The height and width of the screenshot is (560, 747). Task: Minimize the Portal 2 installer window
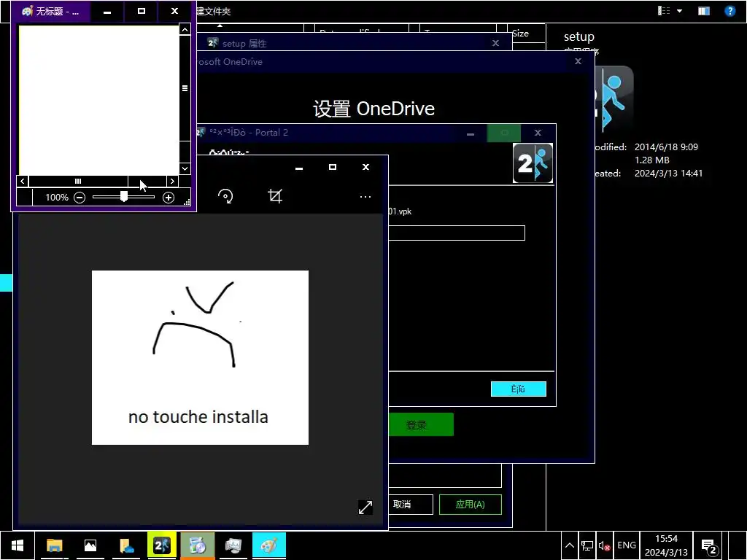(471, 133)
